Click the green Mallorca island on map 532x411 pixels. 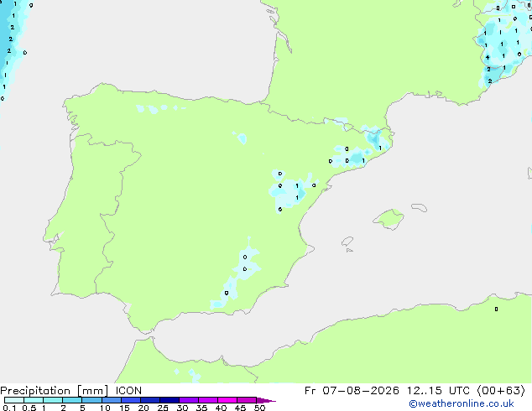click(x=389, y=220)
